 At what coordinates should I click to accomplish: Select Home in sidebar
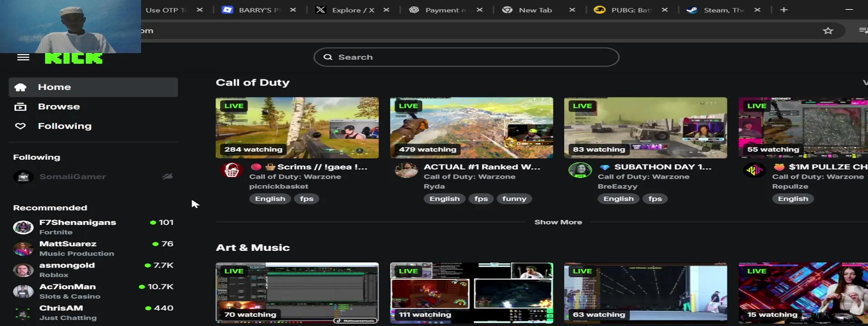pos(93,87)
